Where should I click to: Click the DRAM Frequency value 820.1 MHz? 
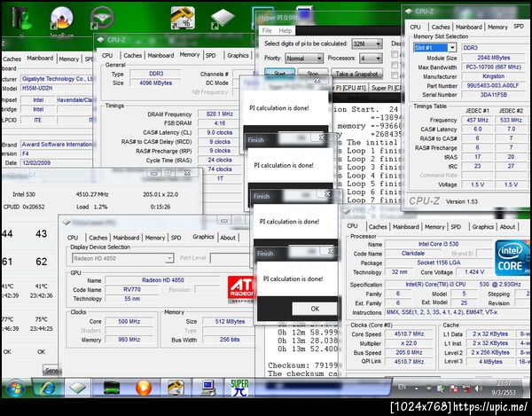[220, 114]
